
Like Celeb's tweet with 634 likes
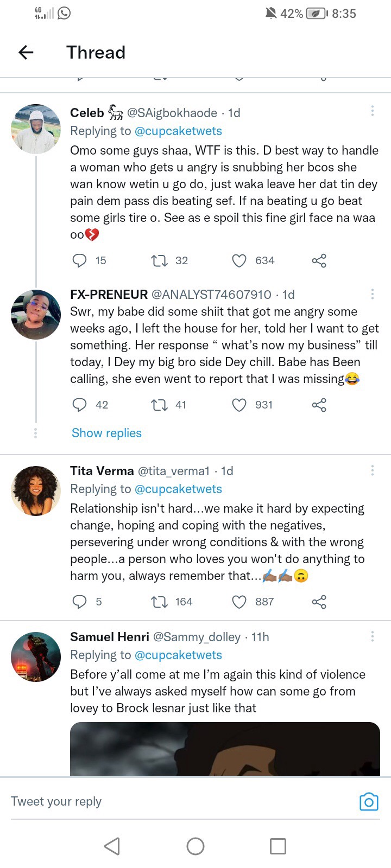[x=239, y=261]
